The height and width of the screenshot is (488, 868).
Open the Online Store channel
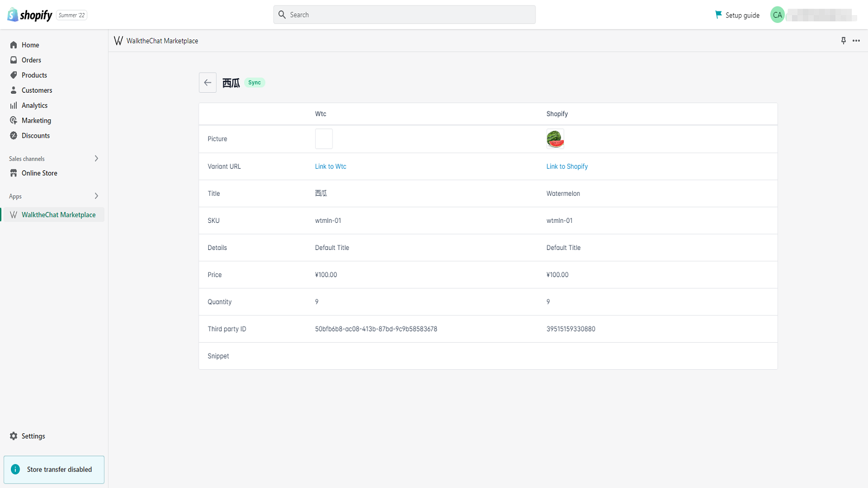tap(39, 172)
